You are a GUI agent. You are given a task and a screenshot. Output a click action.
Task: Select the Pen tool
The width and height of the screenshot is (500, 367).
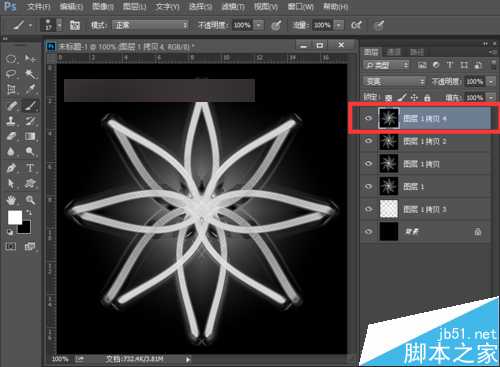tap(11, 168)
